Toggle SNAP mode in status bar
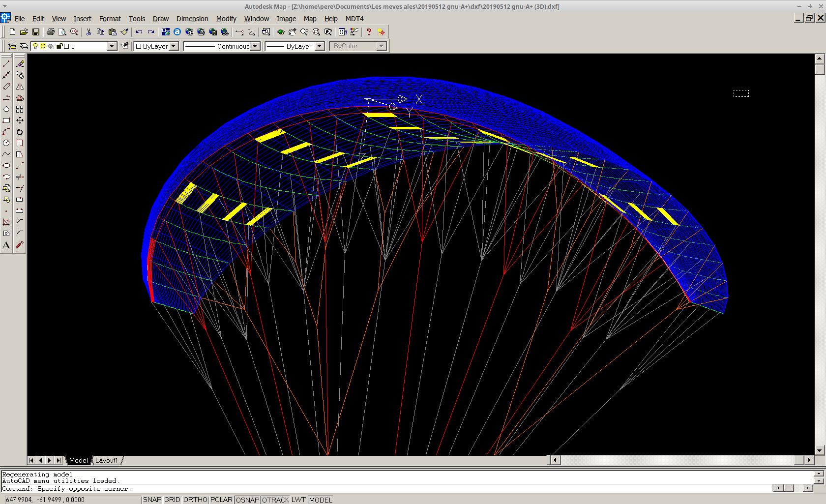Image resolution: width=826 pixels, height=504 pixels. click(x=152, y=500)
